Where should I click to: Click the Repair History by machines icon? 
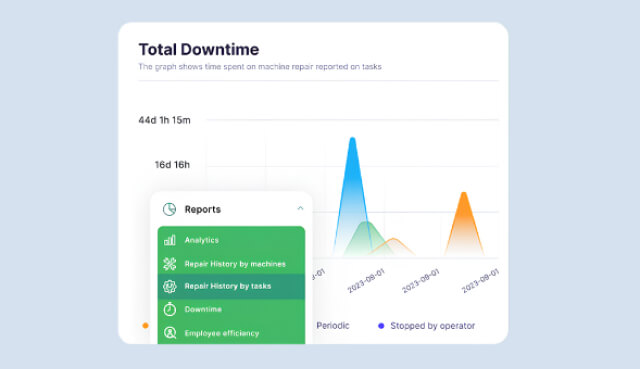169,264
